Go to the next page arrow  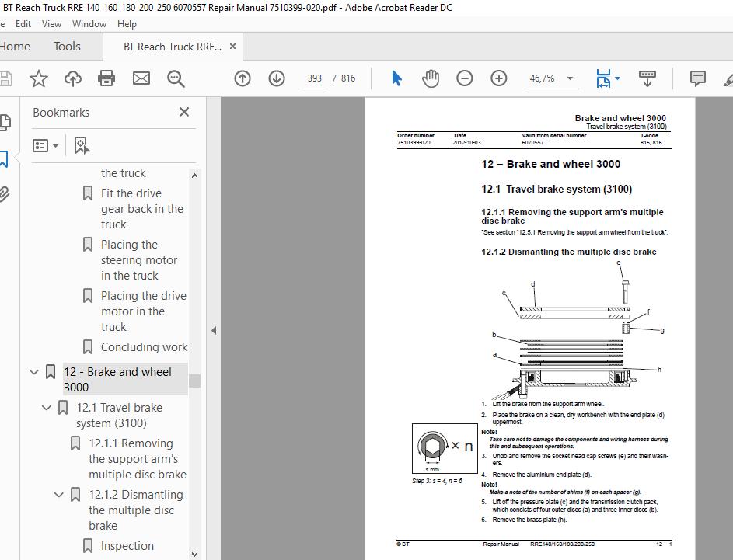tap(277, 78)
